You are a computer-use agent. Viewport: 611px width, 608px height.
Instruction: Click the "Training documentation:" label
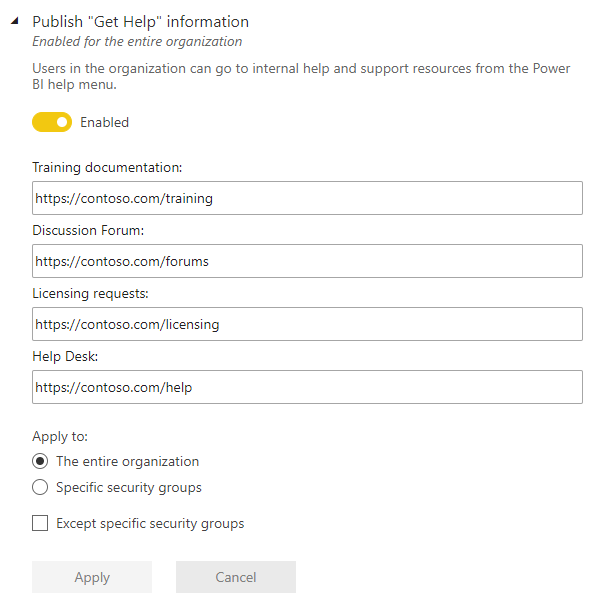coord(107,168)
